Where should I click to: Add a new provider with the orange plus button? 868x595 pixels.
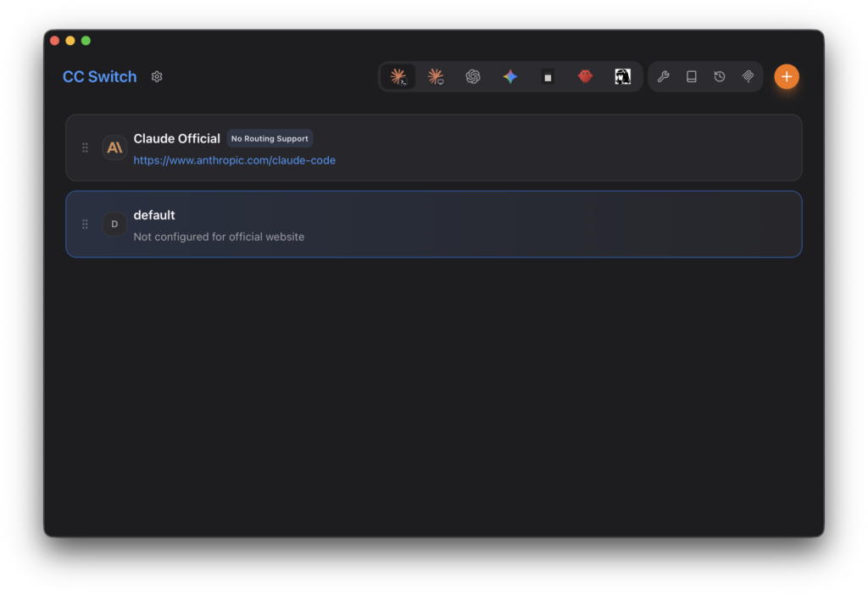click(x=787, y=76)
